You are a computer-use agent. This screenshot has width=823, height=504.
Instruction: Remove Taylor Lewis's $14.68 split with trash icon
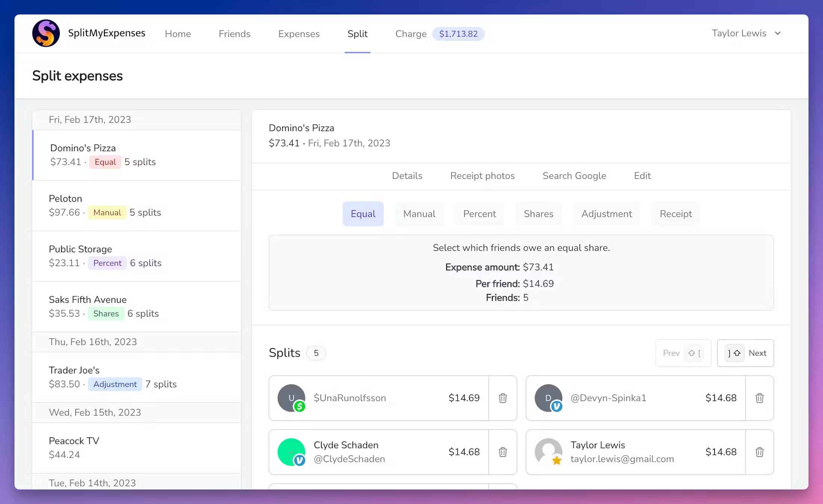759,452
